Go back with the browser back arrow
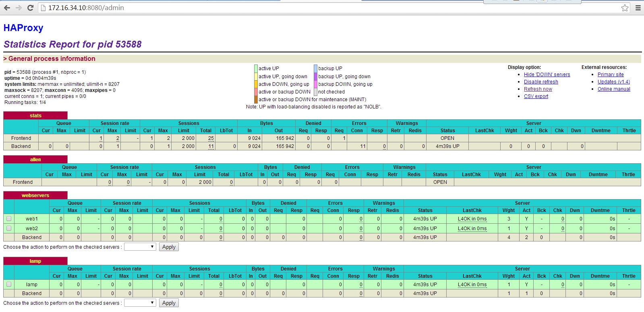 tap(7, 8)
